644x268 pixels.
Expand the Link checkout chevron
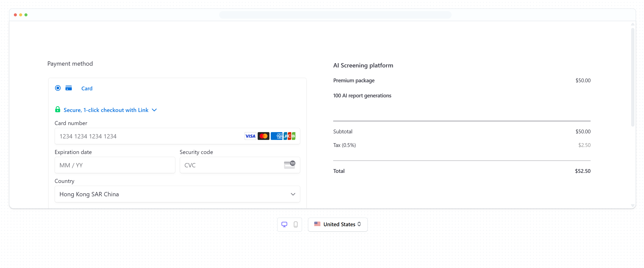tap(154, 110)
